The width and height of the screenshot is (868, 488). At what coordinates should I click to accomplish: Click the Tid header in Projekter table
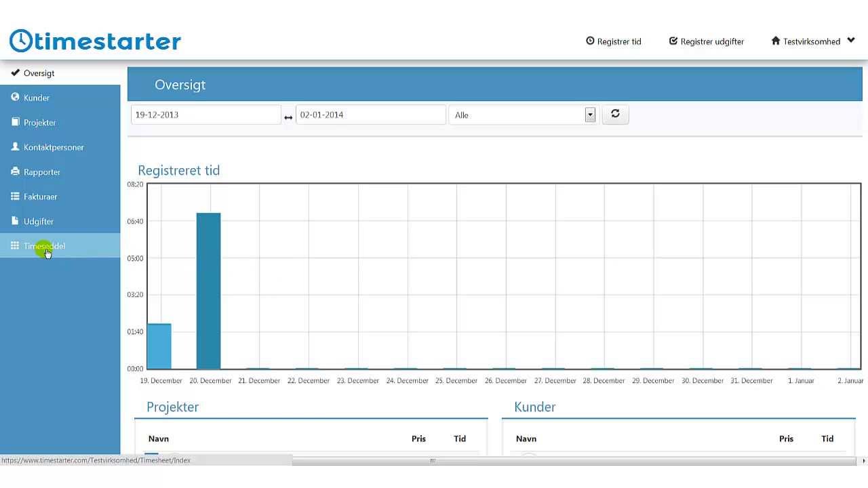460,439
